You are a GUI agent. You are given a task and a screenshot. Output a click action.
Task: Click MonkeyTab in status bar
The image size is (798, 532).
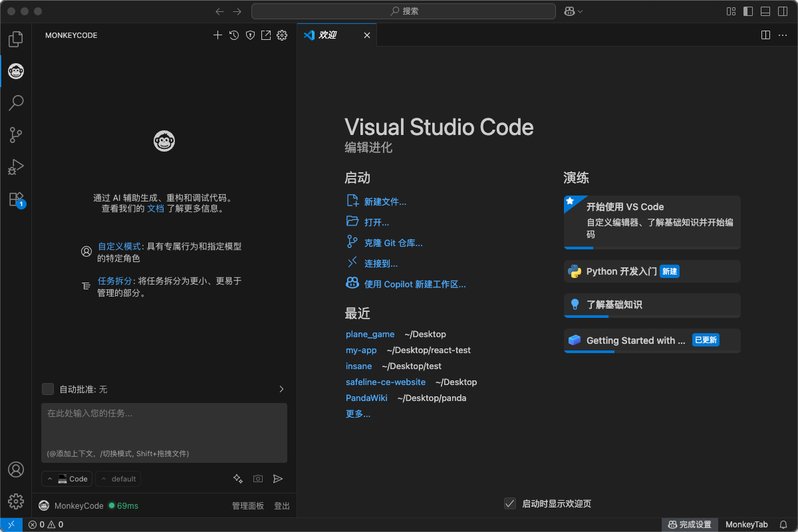[x=747, y=525]
